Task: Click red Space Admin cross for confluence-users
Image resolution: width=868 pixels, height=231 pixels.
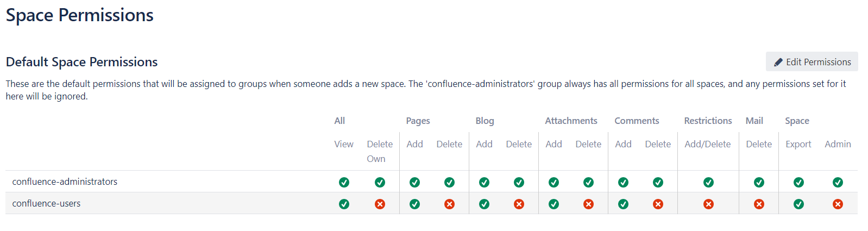Action: pyautogui.click(x=838, y=204)
